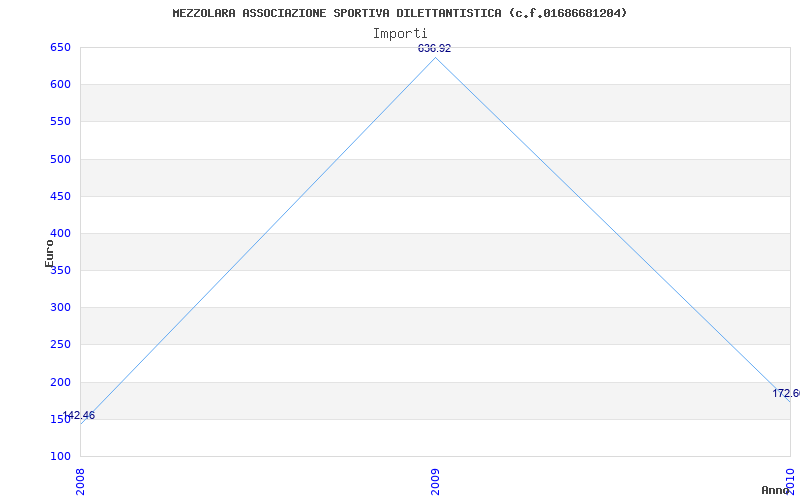Click the 142.46 data label
Screen dimensions: 800x500
point(79,415)
